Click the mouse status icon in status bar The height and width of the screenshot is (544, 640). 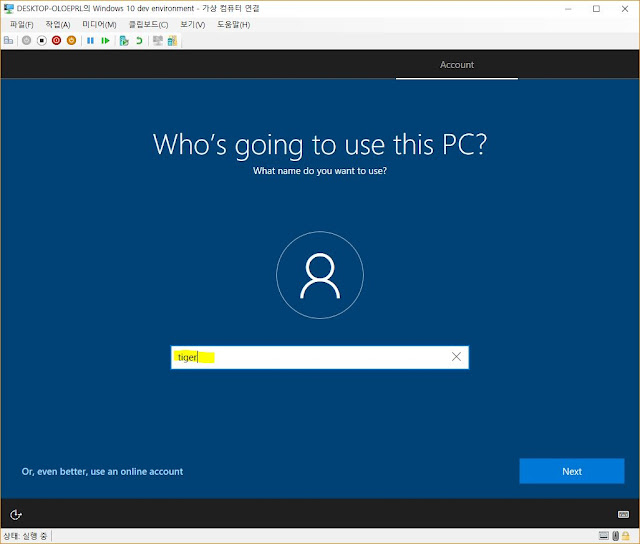pyautogui.click(x=616, y=536)
